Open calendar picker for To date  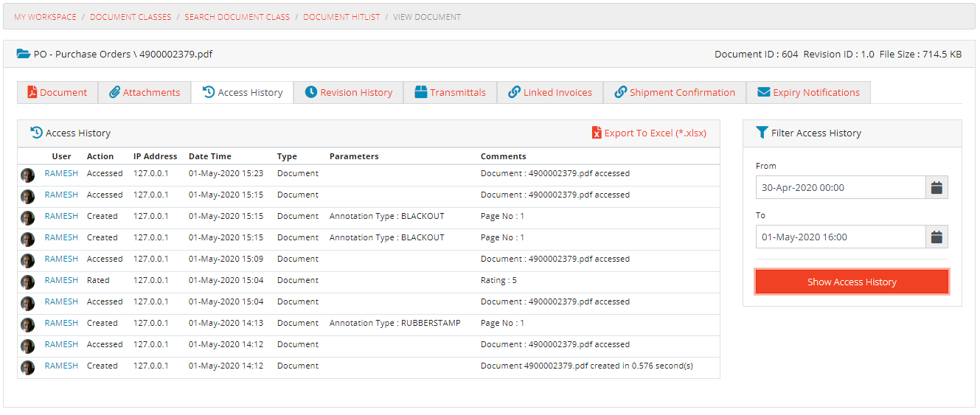point(936,237)
